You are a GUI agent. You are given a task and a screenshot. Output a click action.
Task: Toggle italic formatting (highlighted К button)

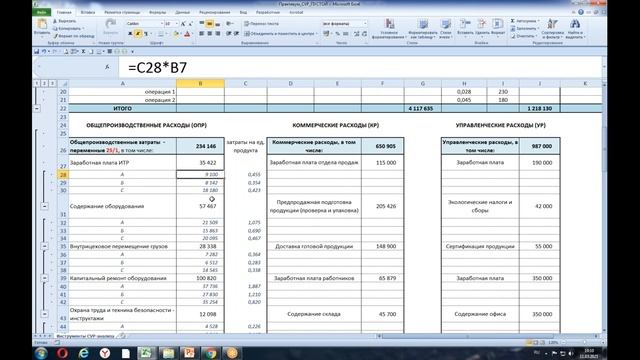(x=138, y=33)
